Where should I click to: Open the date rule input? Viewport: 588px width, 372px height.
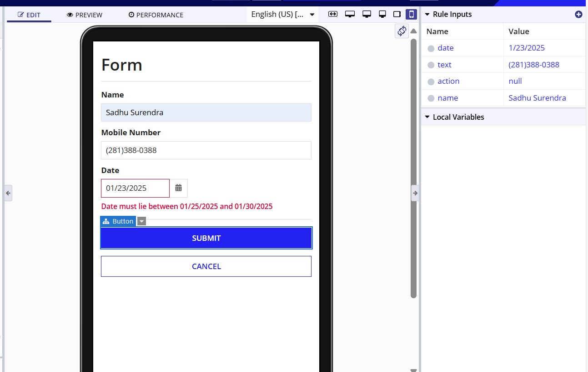(x=446, y=48)
